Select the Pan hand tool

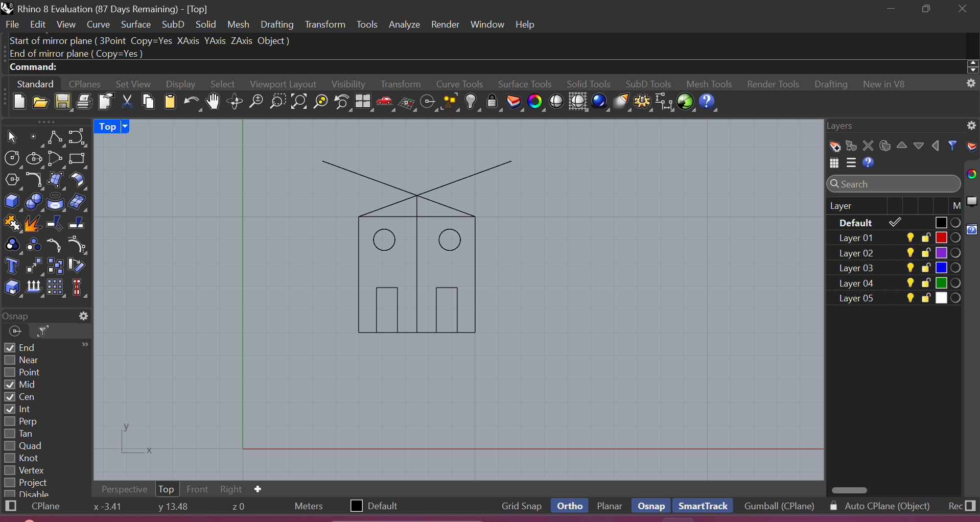213,102
